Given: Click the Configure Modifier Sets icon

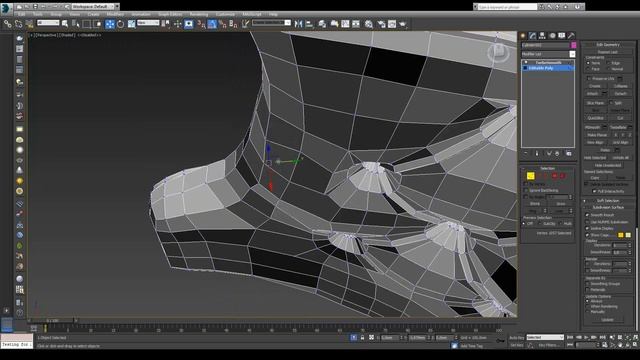Looking at the screenshot, I should pyautogui.click(x=569, y=153).
